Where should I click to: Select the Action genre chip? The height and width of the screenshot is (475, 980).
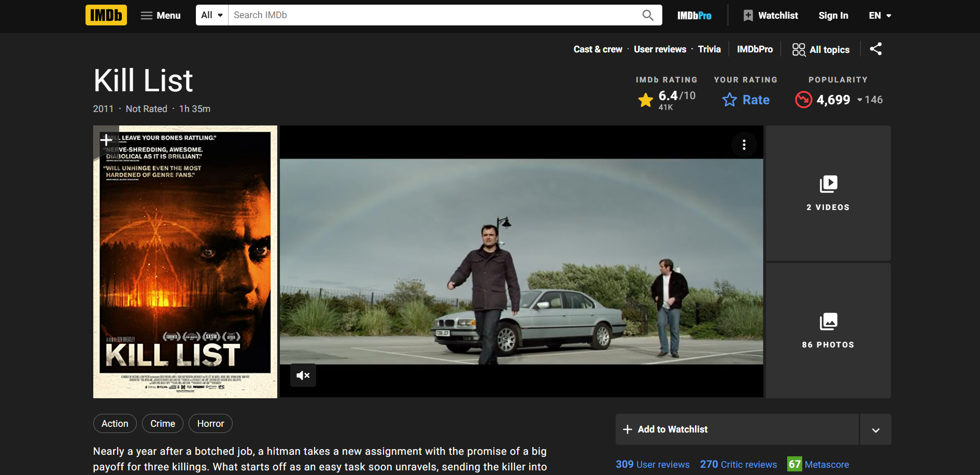pyautogui.click(x=115, y=424)
